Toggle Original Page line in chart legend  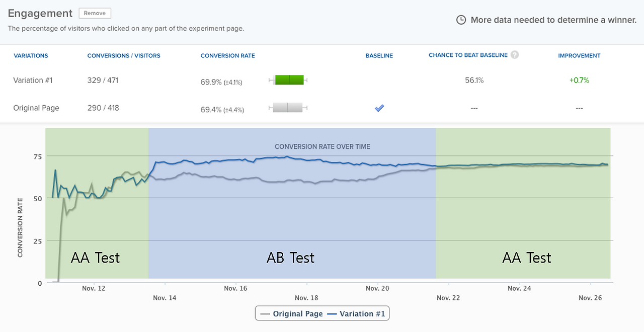coord(291,314)
